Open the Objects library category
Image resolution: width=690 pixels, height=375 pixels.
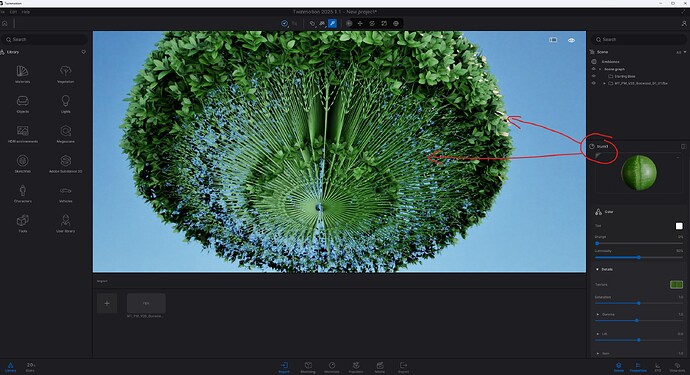pos(22,103)
